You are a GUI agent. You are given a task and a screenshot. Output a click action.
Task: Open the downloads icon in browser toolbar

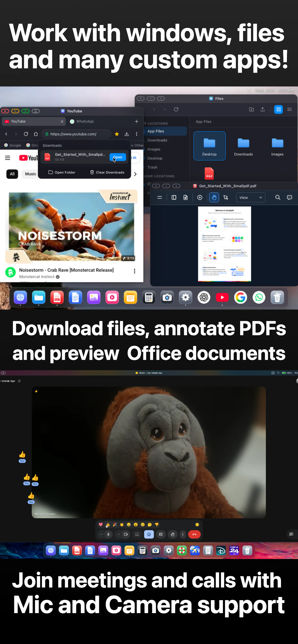(127, 134)
